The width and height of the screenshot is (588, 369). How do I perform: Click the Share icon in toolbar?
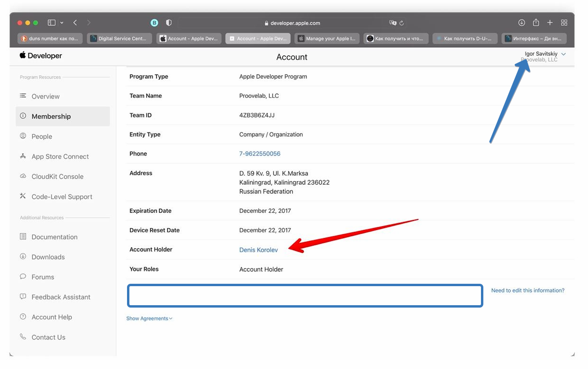click(536, 23)
